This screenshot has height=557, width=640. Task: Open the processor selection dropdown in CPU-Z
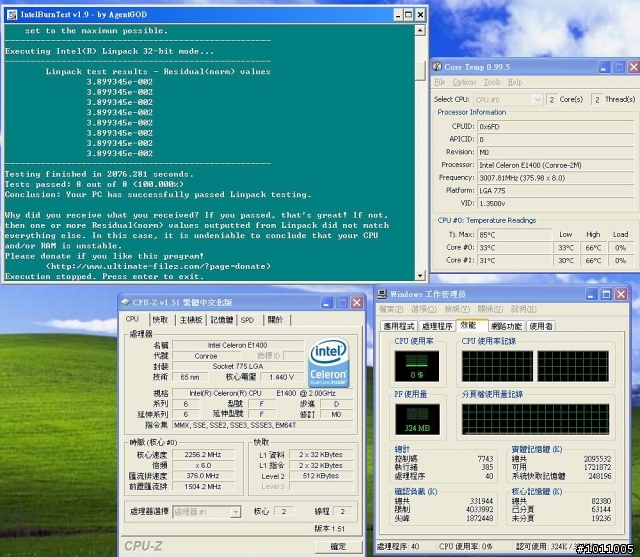tap(236, 512)
